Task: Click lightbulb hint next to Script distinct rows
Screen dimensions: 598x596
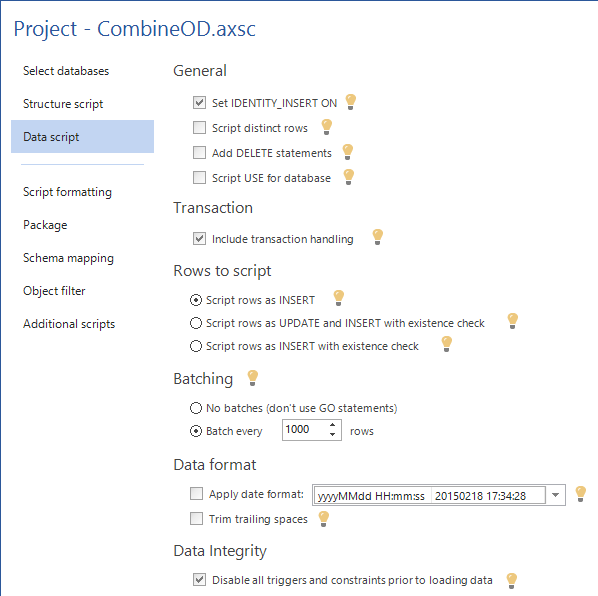Action: [x=326, y=127]
